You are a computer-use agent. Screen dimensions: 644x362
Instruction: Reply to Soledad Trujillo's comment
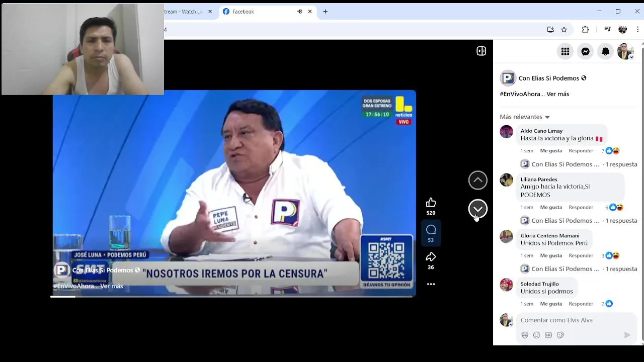[581, 304]
